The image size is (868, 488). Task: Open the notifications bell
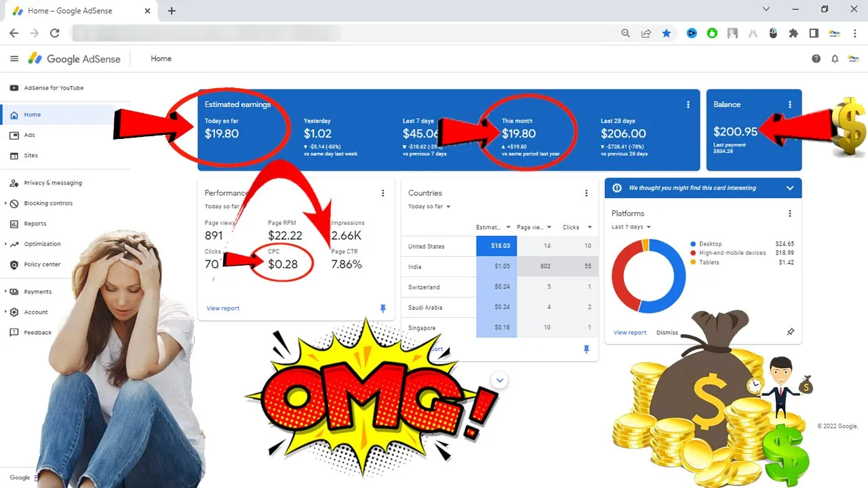point(835,59)
